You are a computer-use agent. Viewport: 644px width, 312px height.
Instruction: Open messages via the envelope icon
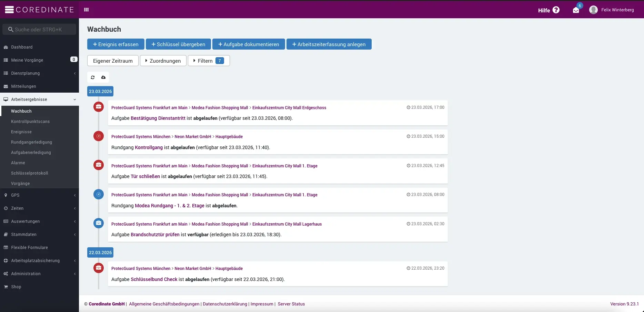[575, 10]
